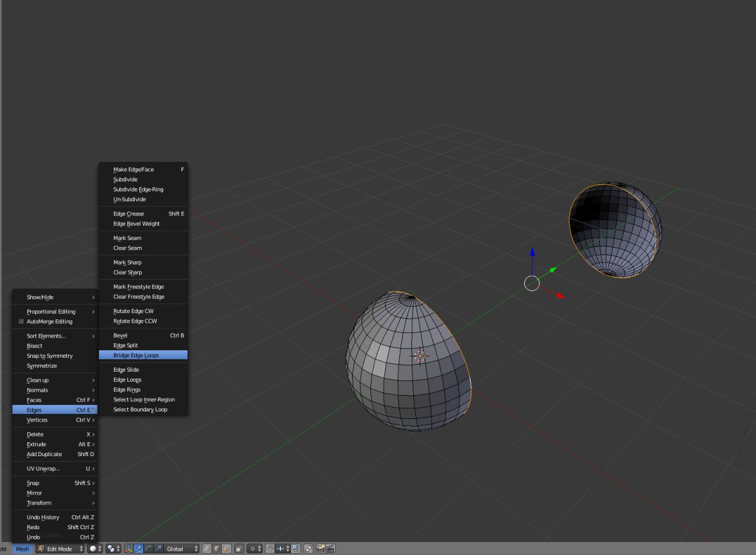Select the translate manipulator arrow icon

(x=138, y=549)
